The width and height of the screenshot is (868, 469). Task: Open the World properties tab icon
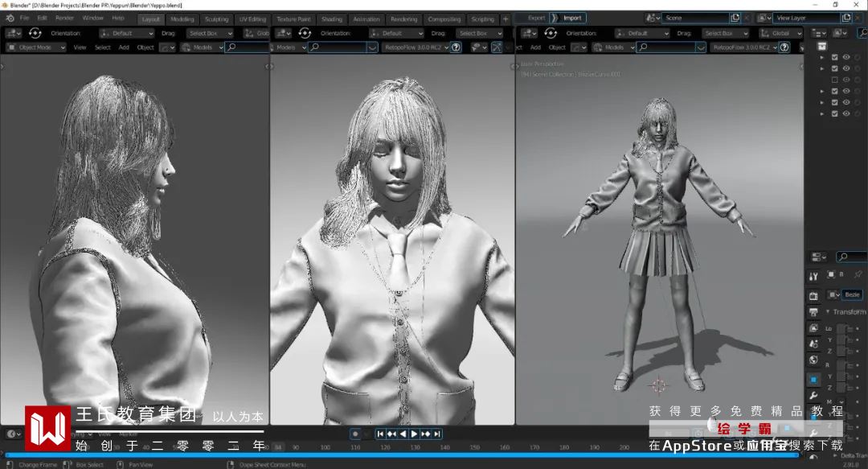813,360
